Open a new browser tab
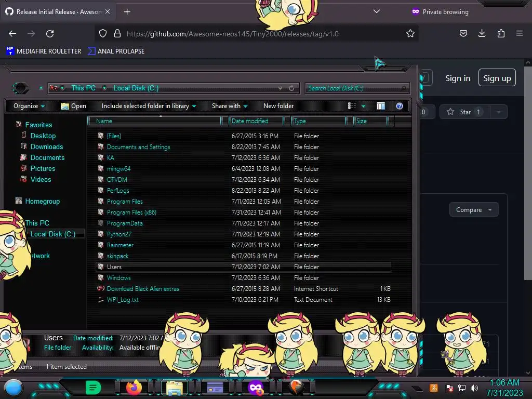This screenshot has width=532, height=399. tap(127, 12)
